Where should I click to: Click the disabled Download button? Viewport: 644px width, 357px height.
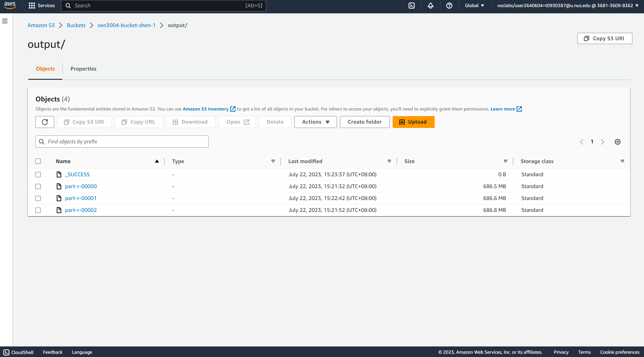tap(191, 122)
